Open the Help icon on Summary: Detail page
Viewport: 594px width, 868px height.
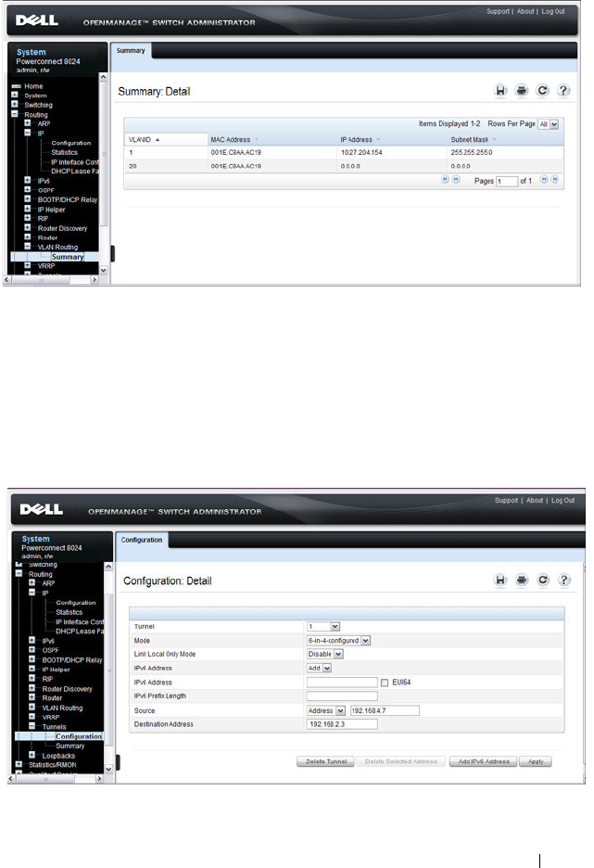563,90
